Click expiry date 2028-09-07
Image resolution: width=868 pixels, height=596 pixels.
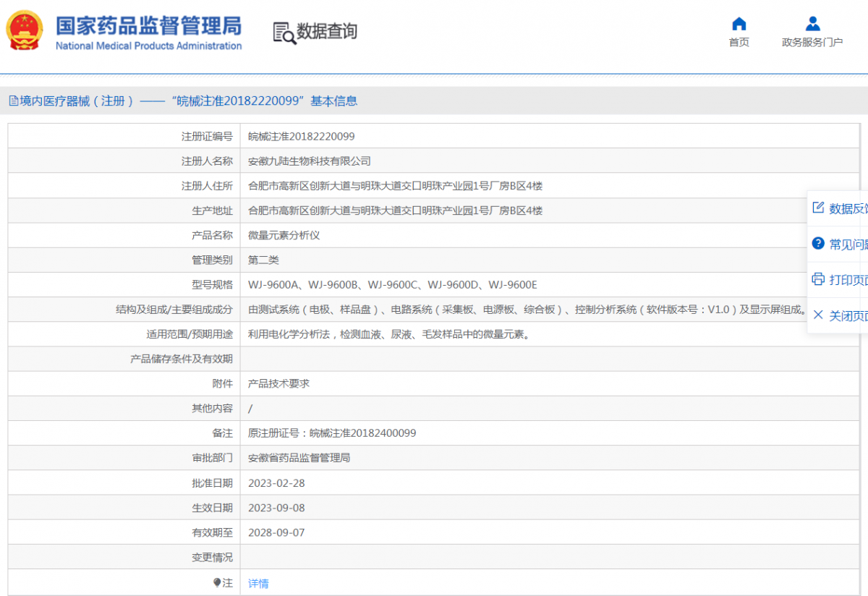point(276,532)
